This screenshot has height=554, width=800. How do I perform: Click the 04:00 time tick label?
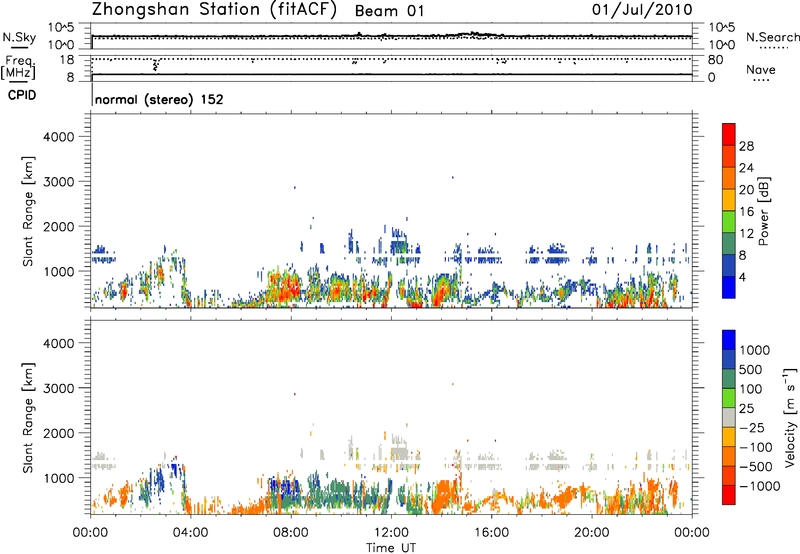[x=190, y=533]
